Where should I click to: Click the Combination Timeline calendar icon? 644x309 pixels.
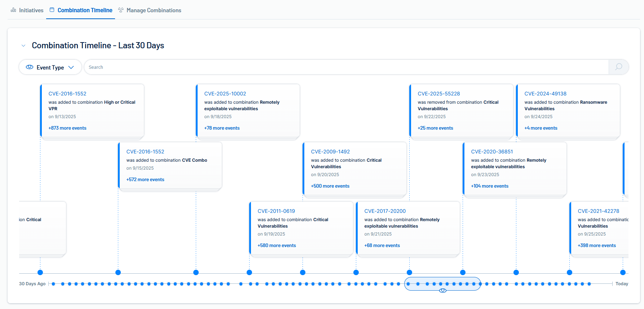tap(52, 10)
